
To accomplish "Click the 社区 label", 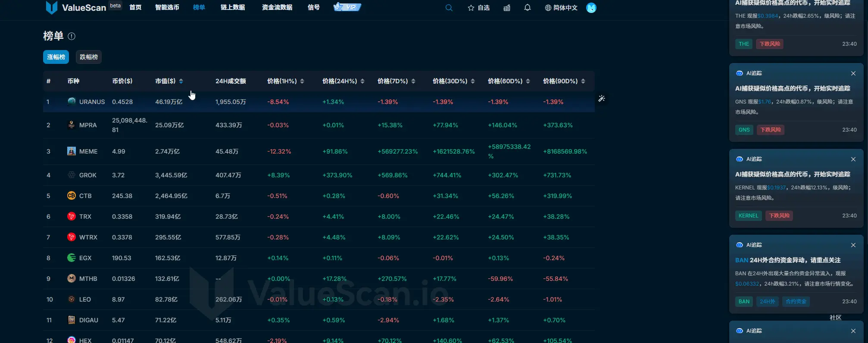I will click(836, 318).
